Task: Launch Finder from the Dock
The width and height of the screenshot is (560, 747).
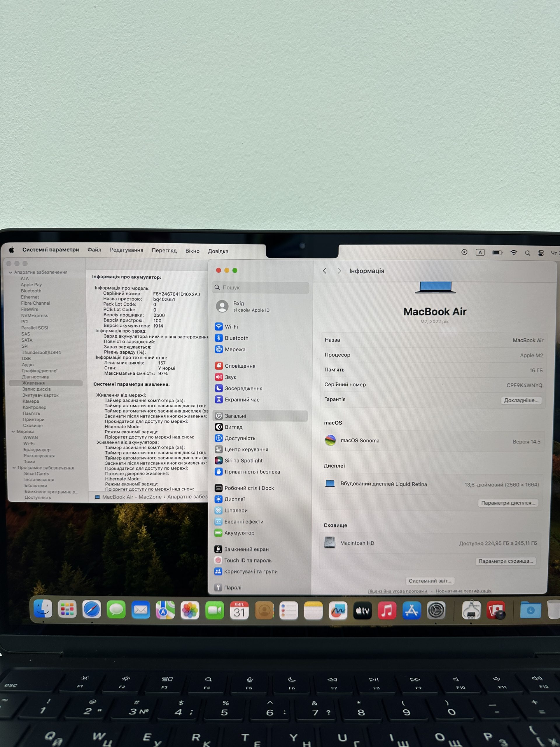Action: (x=43, y=609)
